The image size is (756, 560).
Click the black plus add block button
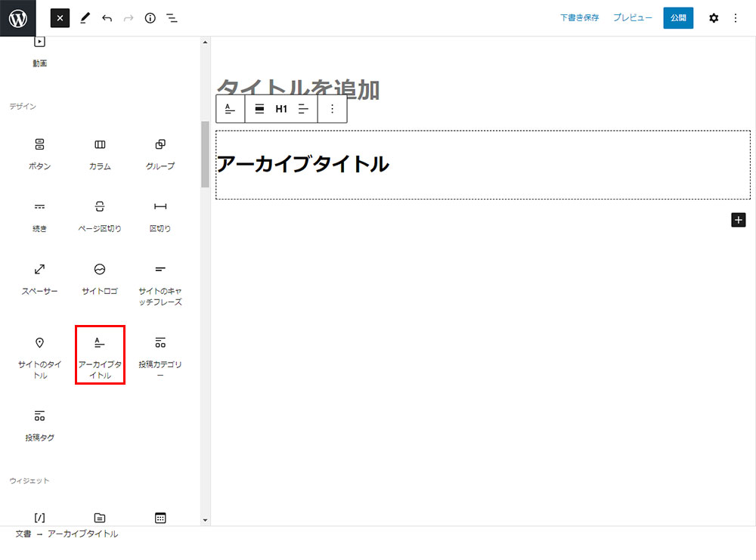(x=739, y=219)
